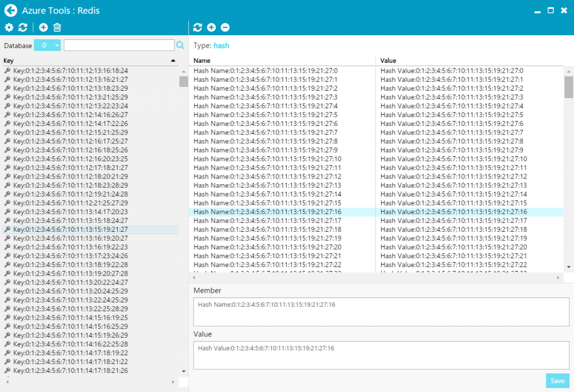This screenshot has height=392, width=574.
Task: Toggle sort order on Key column arrow
Action: pos(173,60)
